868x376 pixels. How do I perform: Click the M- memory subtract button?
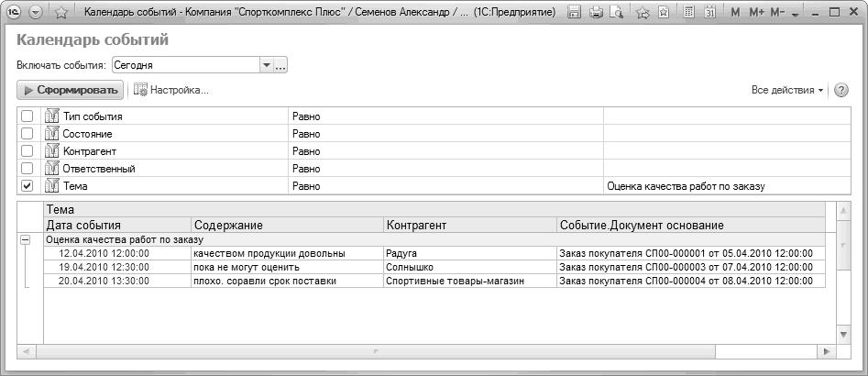click(777, 12)
